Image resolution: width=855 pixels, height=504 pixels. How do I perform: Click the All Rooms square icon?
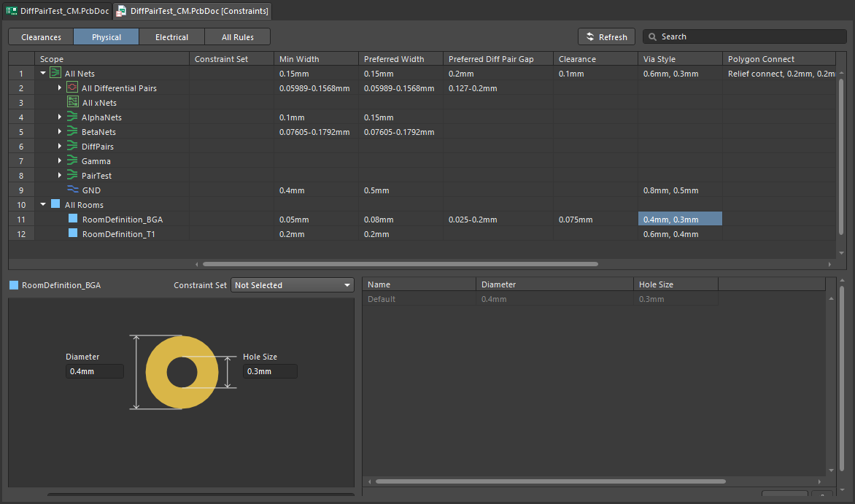tap(55, 204)
